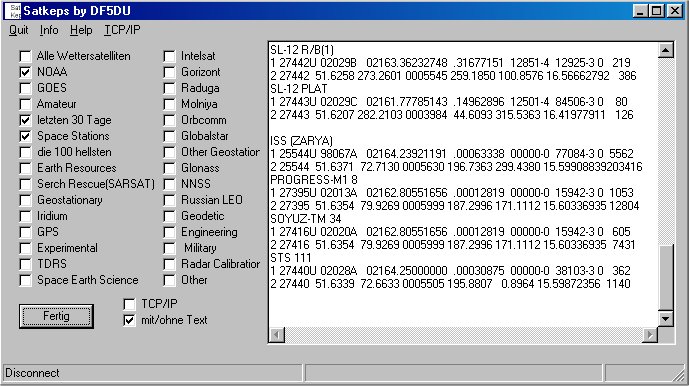Screen dimensions: 689x386
Task: Click the vertical scrollbar down arrow
Action: [666, 319]
